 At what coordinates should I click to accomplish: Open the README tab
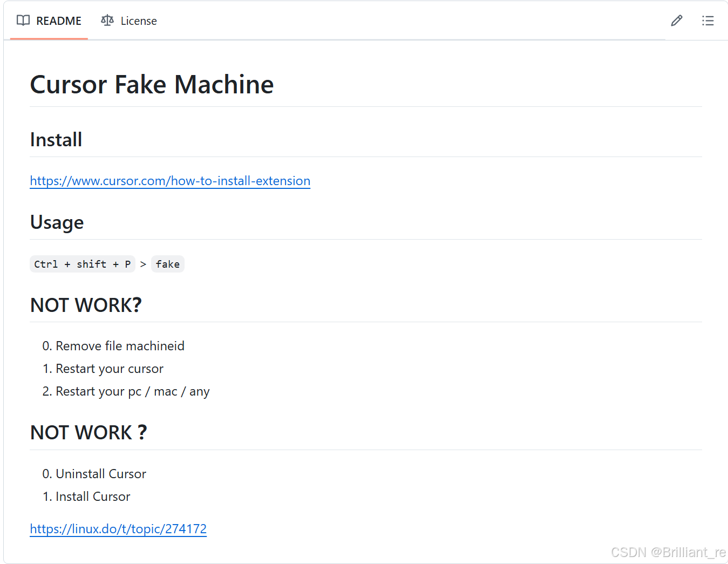[x=49, y=21]
